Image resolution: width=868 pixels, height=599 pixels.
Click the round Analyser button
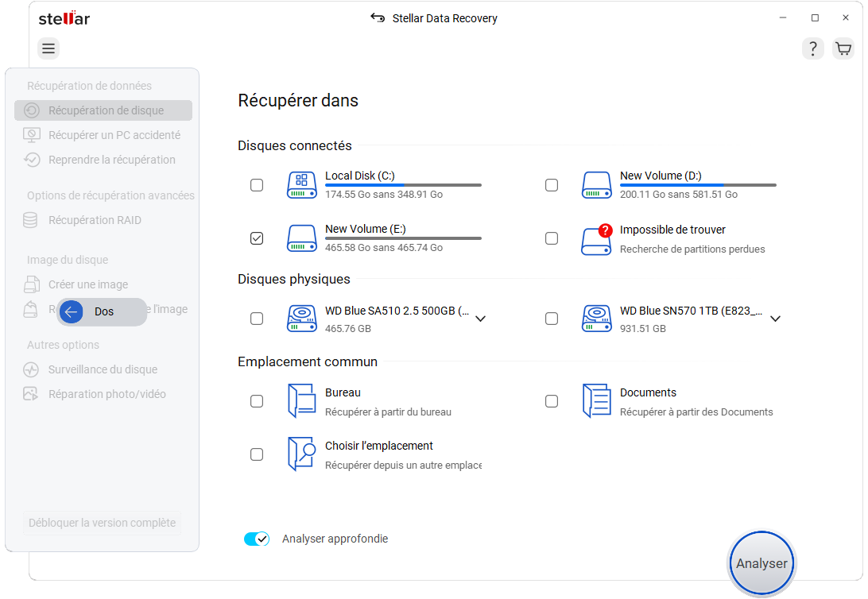(x=761, y=563)
